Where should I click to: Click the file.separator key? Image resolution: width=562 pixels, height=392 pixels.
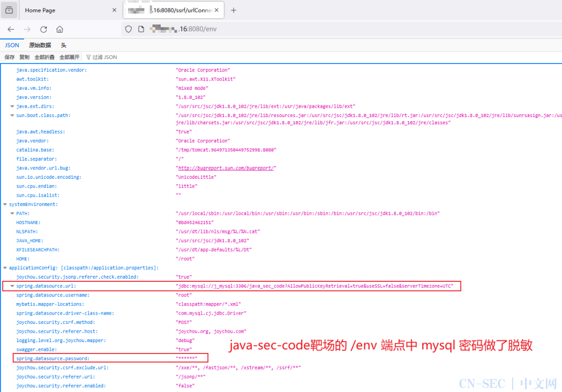(x=36, y=159)
